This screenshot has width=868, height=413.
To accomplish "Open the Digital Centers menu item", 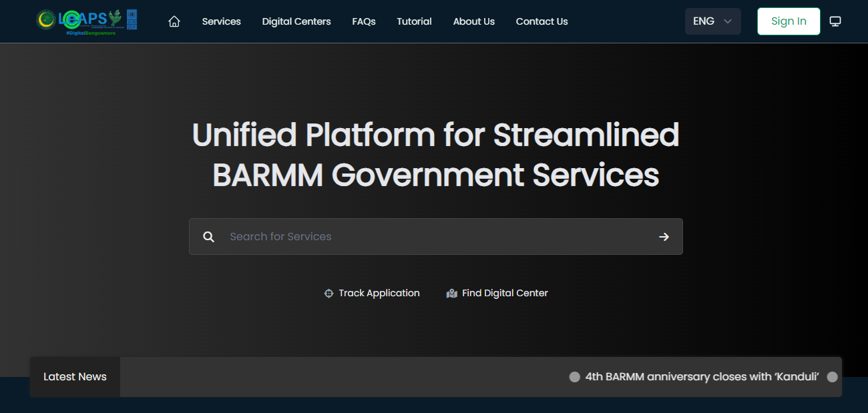I will click(x=296, y=21).
